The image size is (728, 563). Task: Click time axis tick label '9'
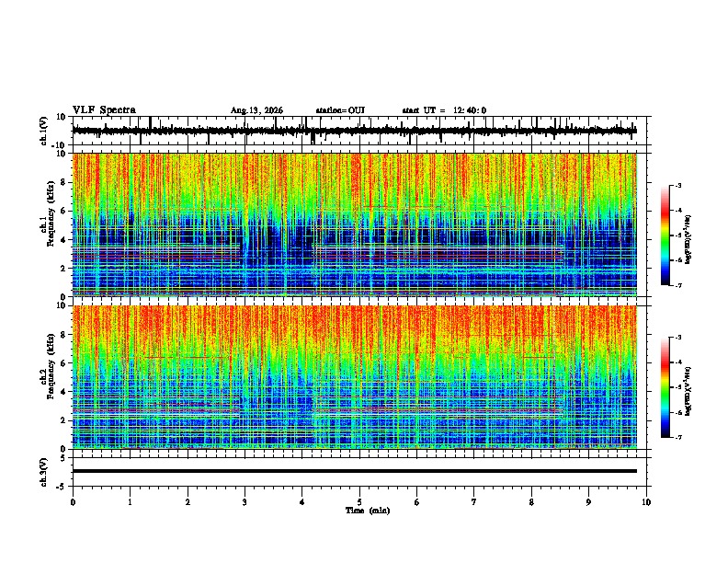[x=588, y=502]
